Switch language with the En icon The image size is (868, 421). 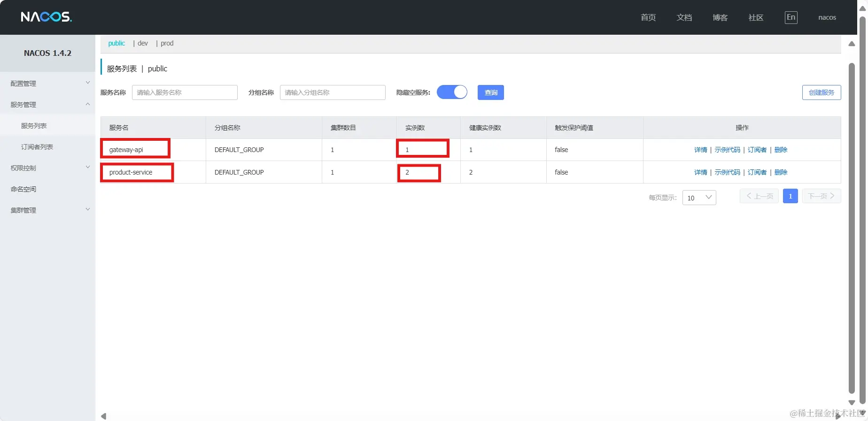click(791, 17)
